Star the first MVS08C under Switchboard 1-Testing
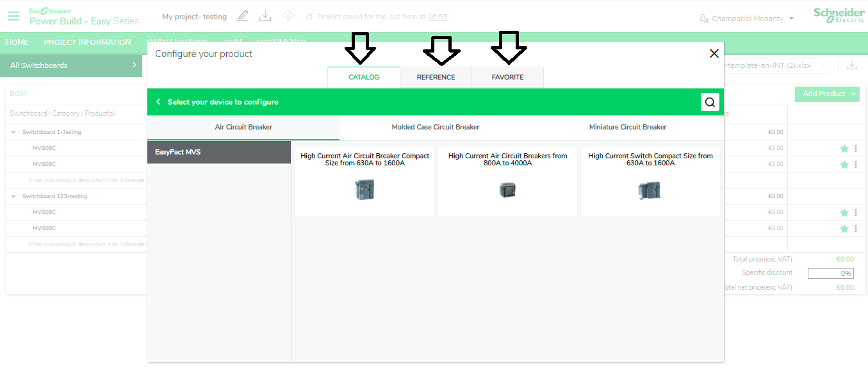The height and width of the screenshot is (375, 868). point(844,149)
